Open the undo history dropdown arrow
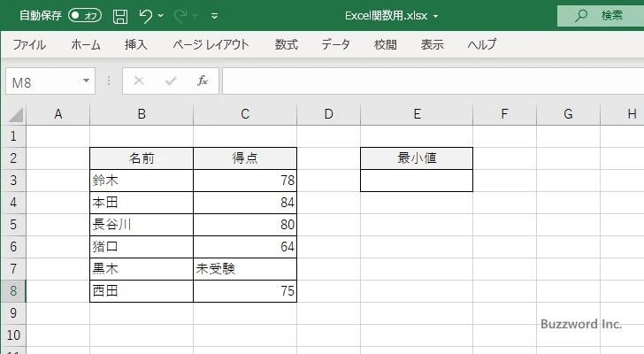 pos(161,16)
